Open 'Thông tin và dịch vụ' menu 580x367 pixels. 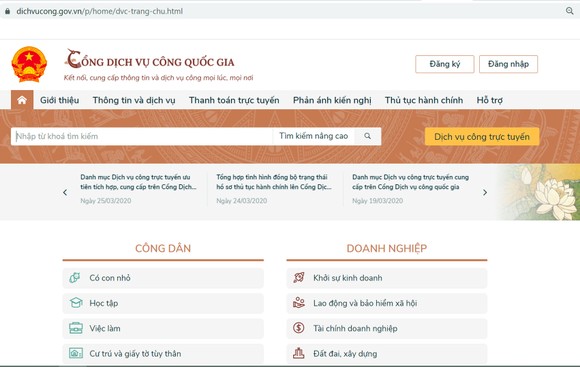134,100
